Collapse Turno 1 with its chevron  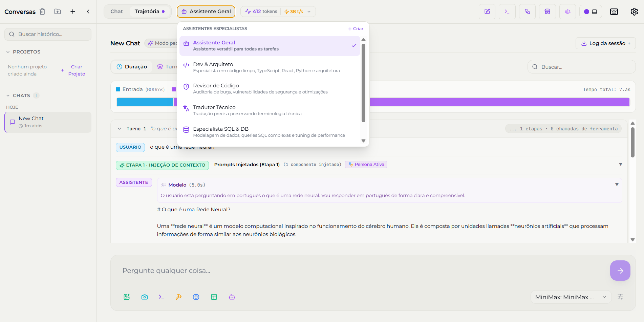pos(119,129)
